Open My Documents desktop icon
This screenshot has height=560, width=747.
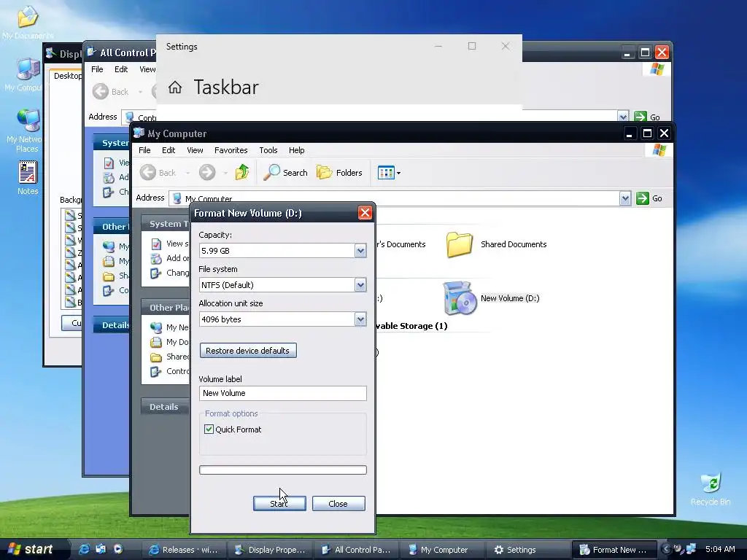click(x=27, y=22)
